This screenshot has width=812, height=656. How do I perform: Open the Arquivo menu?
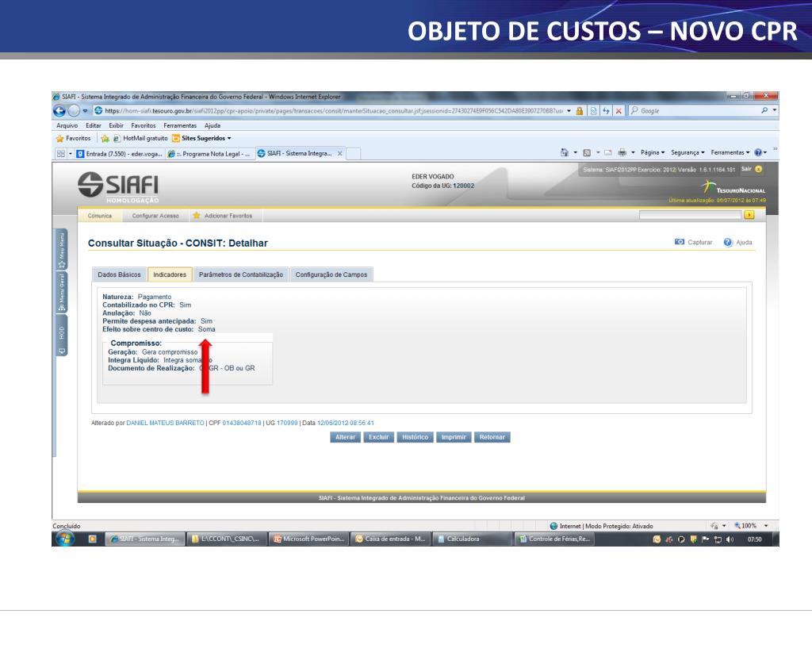67,125
